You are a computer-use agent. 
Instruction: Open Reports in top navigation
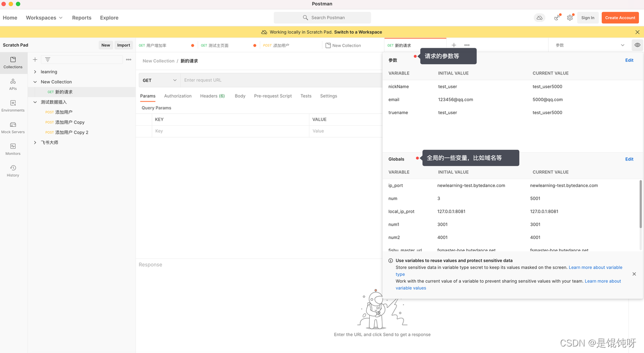pyautogui.click(x=82, y=18)
